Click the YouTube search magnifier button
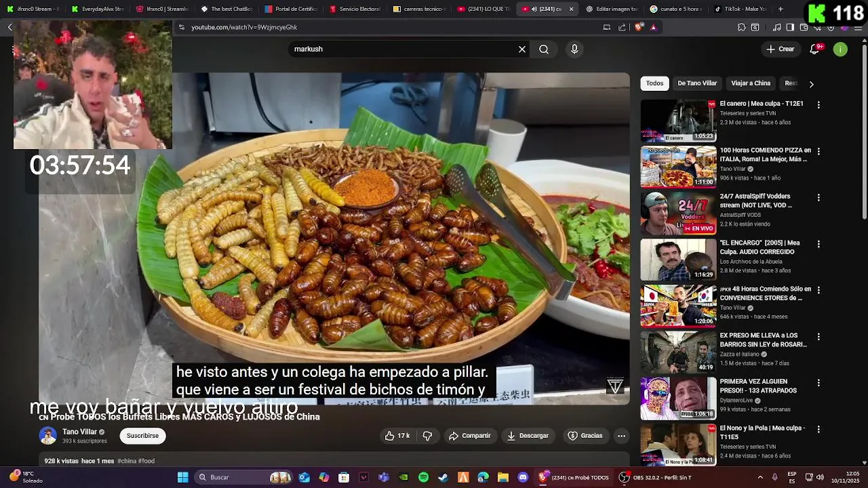868x488 pixels. pos(544,49)
